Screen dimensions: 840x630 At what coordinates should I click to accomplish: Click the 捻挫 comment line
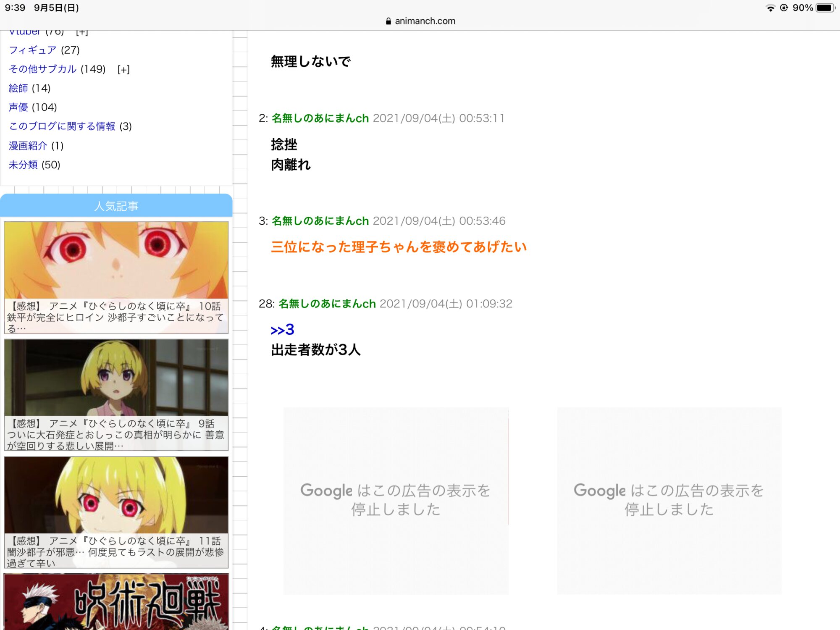284,144
